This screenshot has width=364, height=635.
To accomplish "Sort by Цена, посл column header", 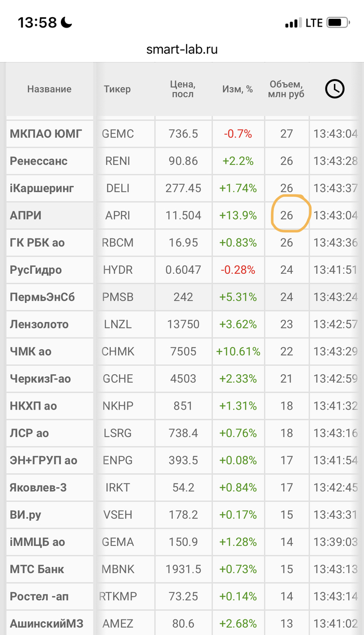I will click(x=183, y=89).
